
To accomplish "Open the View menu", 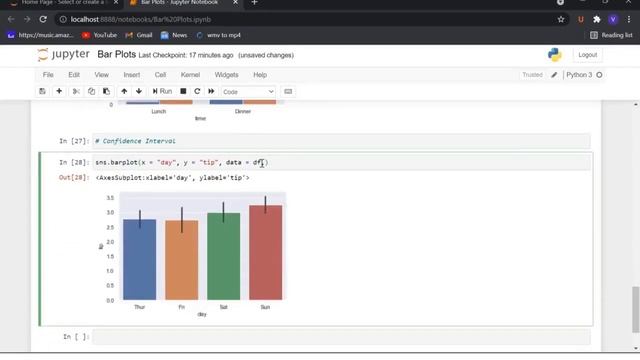I will tap(102, 75).
